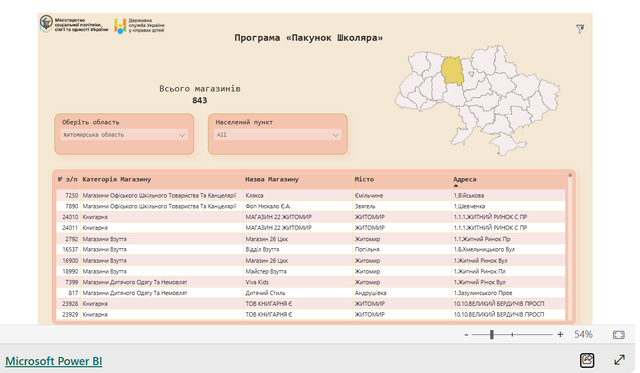Select the Андрушівка city cell
The height and width of the screenshot is (373, 640).
click(402, 293)
